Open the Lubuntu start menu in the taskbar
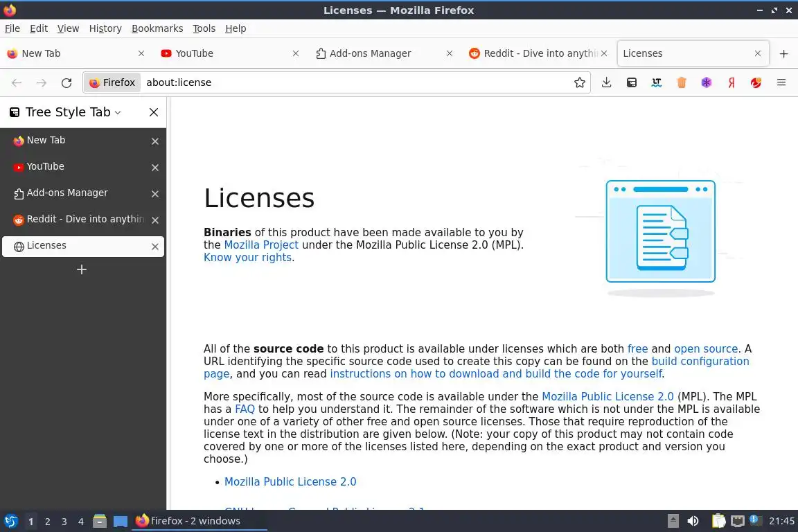 [10, 521]
